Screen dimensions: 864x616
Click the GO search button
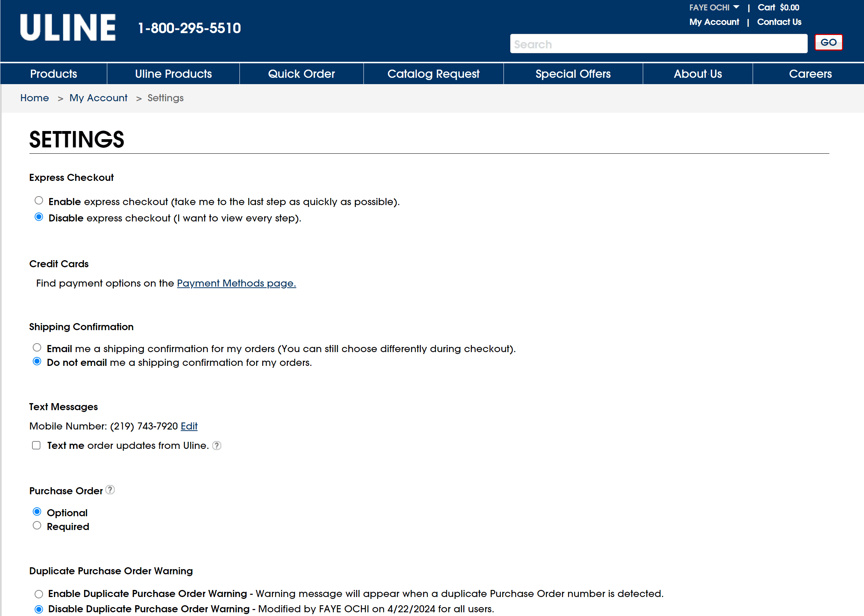point(828,42)
